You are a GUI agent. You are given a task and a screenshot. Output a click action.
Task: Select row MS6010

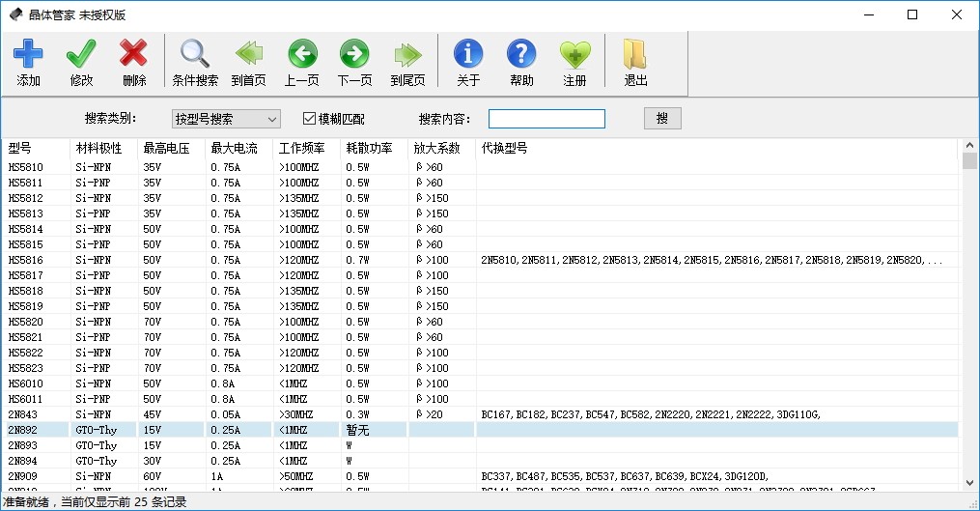(x=480, y=383)
